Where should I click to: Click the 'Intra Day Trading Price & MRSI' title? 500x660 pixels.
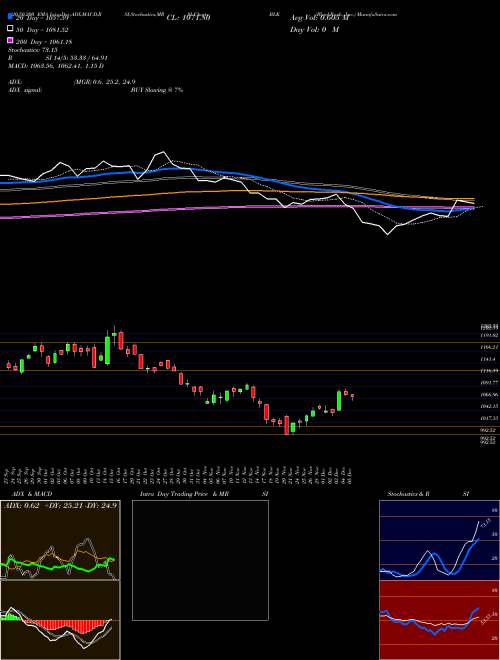(204, 494)
